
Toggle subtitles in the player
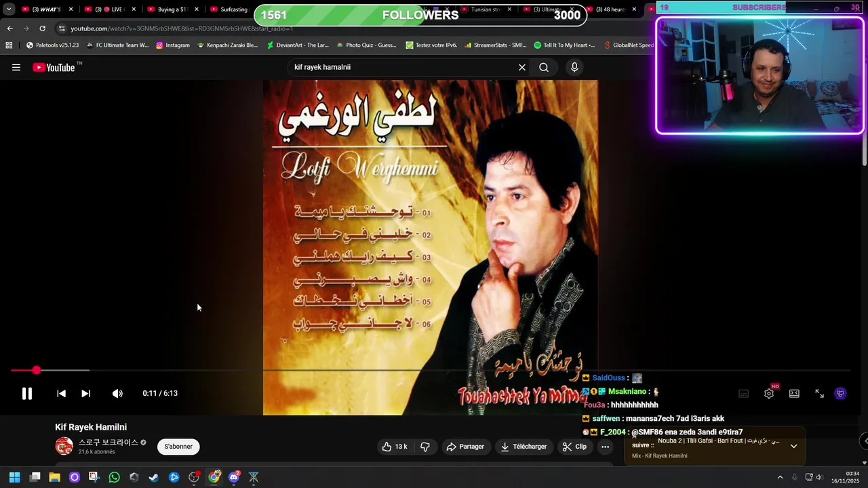(743, 393)
